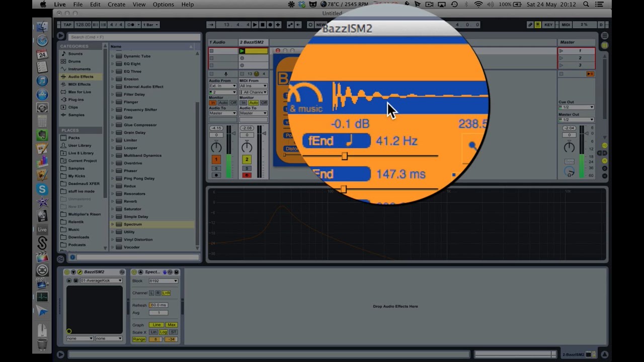
Task: Toggle BazzISM2 device activator
Action: [67, 272]
